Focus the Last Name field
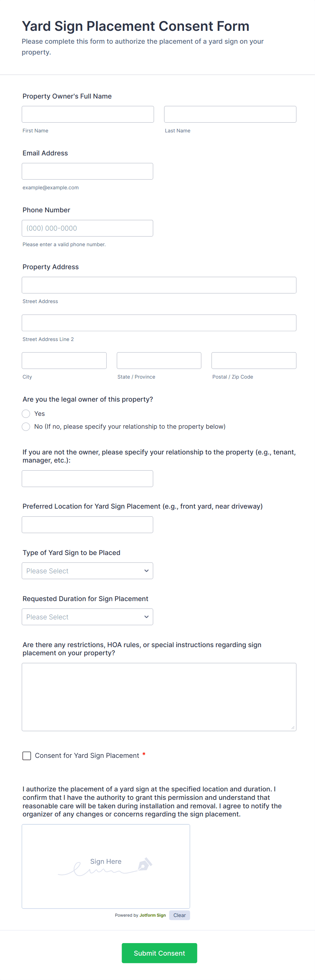The width and height of the screenshot is (315, 980). (230, 114)
